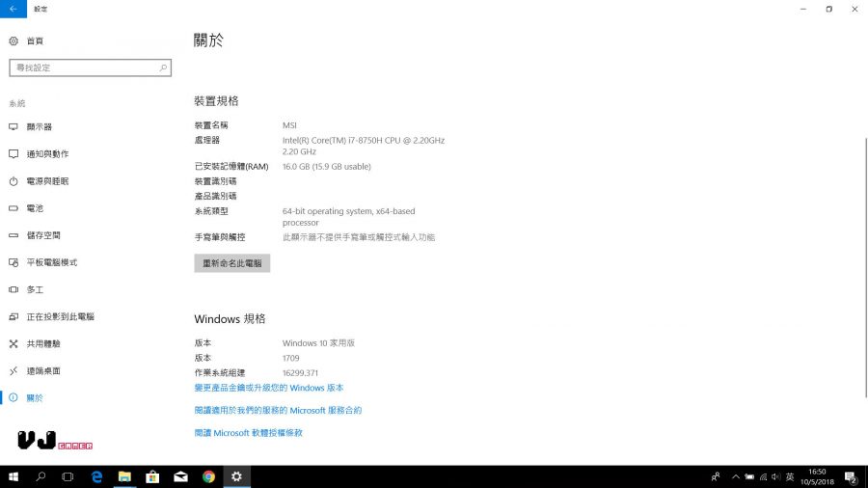Click the 尋找設定 search field

90,68
